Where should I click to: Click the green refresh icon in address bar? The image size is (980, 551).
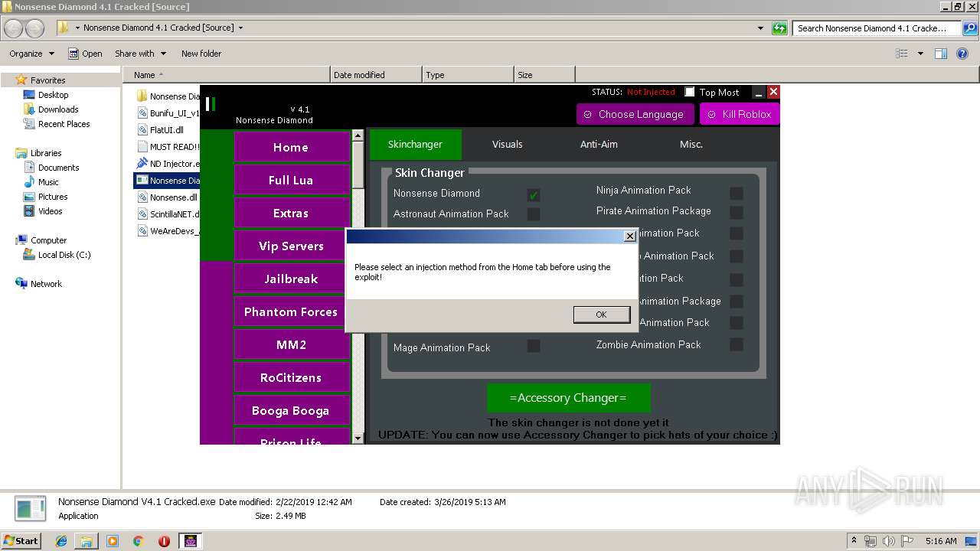coord(779,28)
